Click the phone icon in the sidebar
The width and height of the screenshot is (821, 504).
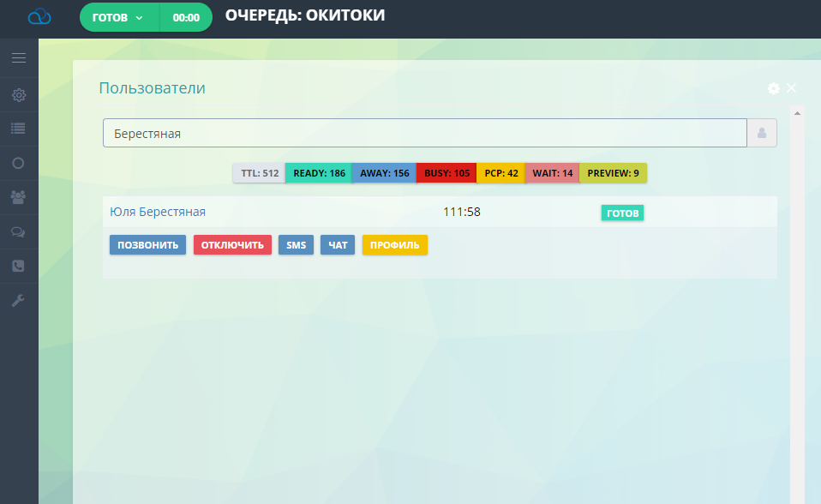(x=19, y=266)
